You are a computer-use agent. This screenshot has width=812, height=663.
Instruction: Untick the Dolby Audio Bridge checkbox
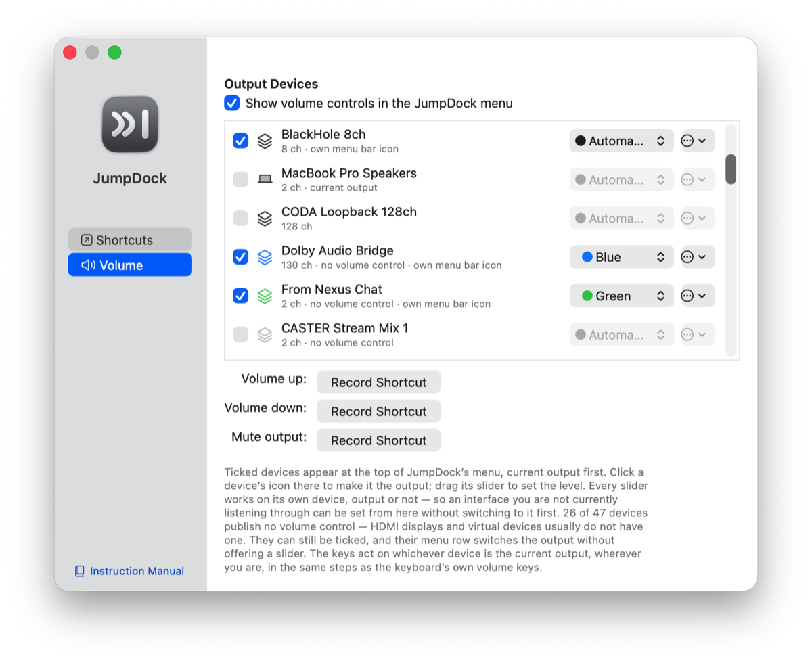tap(240, 257)
